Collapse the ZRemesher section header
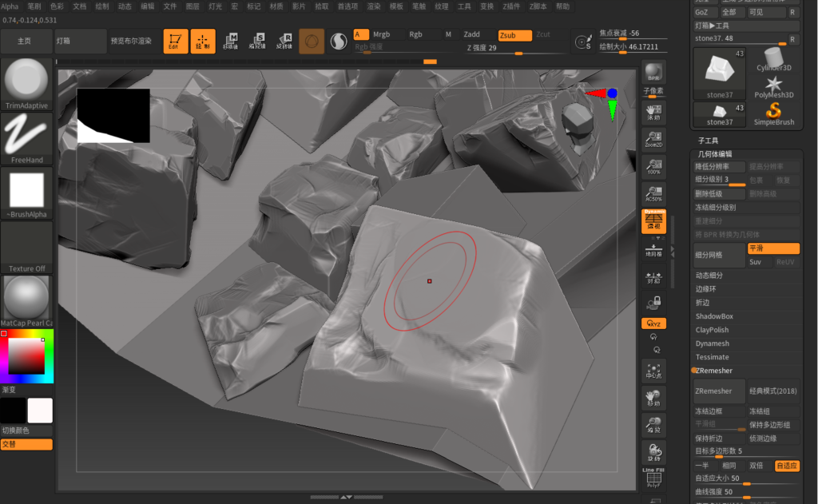The width and height of the screenshot is (818, 504). [713, 371]
